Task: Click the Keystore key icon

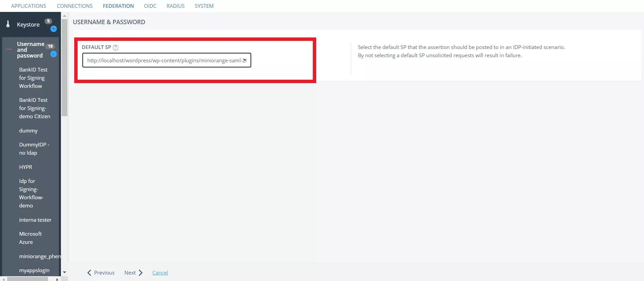Action: (x=8, y=24)
